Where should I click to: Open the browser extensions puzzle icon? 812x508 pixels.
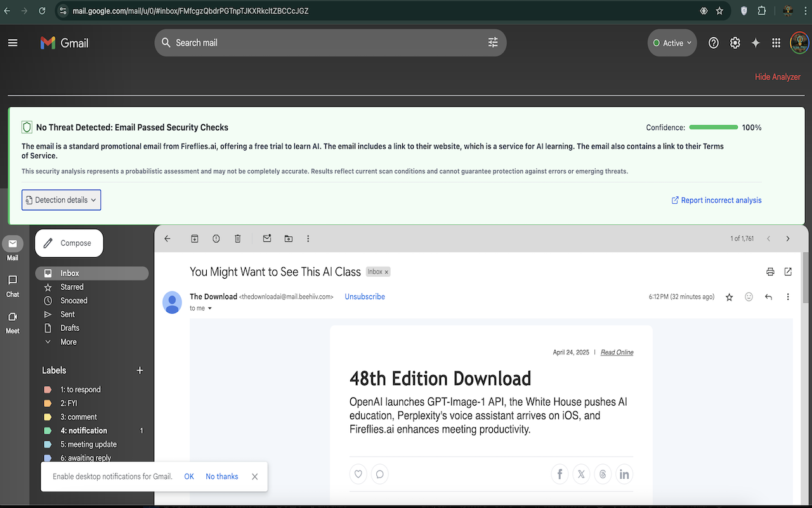coord(762,11)
